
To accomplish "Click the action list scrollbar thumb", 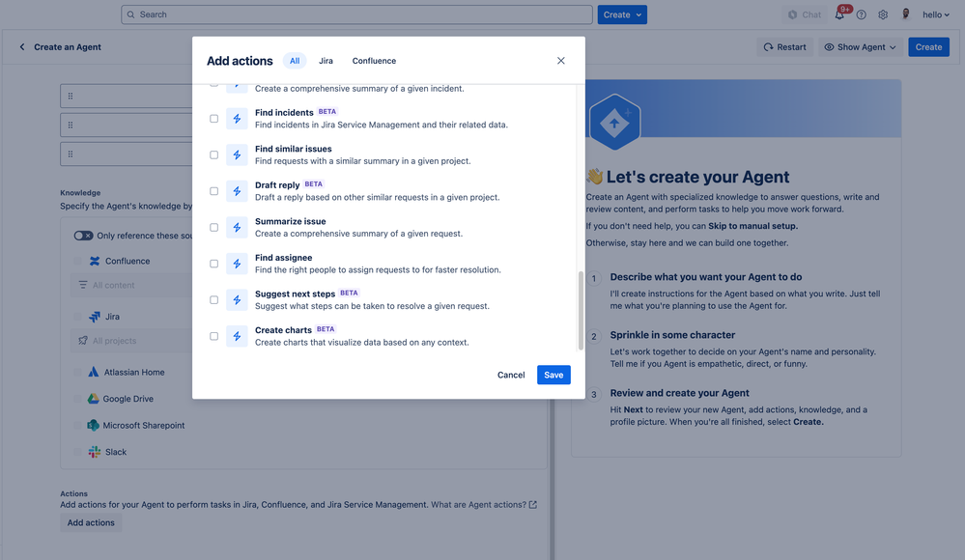I will [x=581, y=311].
